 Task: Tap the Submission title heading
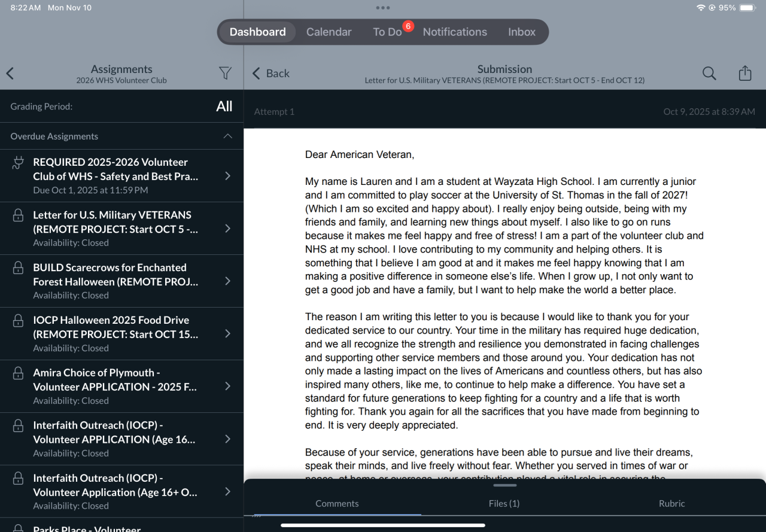click(x=504, y=69)
